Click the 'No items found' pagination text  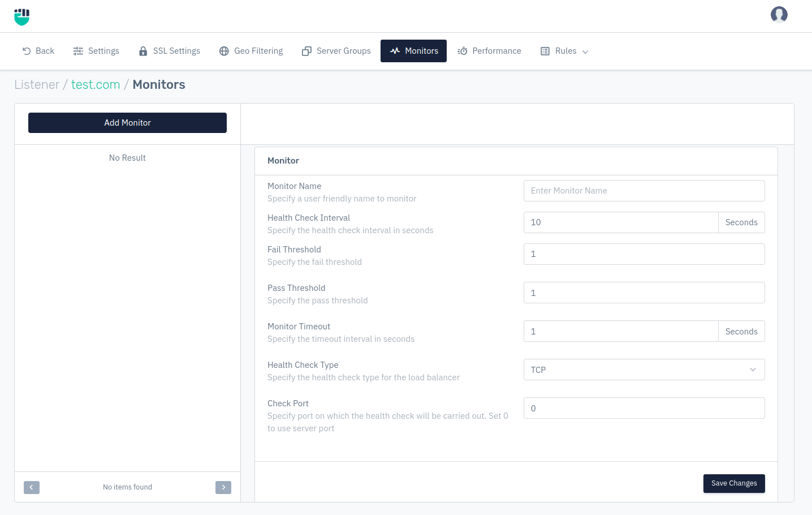point(127,487)
